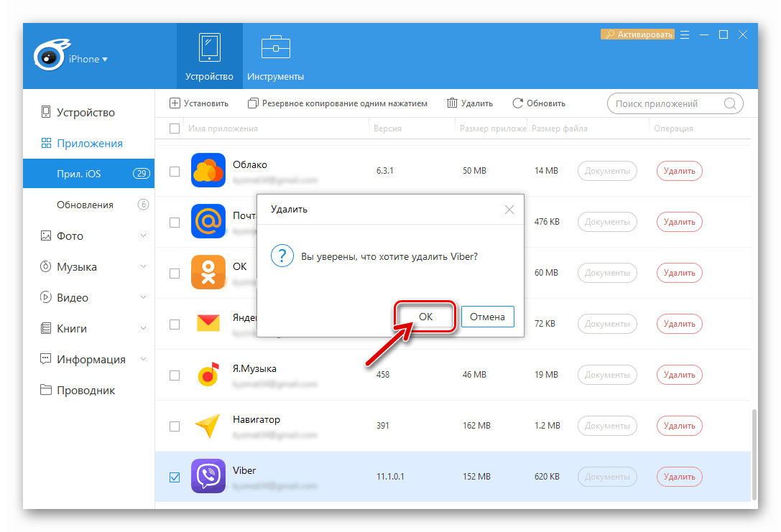Toggle the select-all checkbox in header
Screen dimensions: 781x532
click(175, 129)
